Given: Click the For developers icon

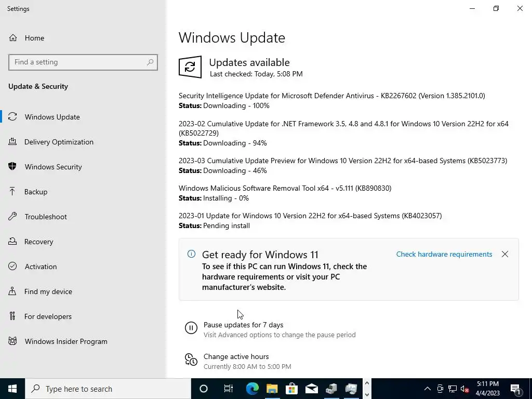Looking at the screenshot, I should [x=12, y=316].
